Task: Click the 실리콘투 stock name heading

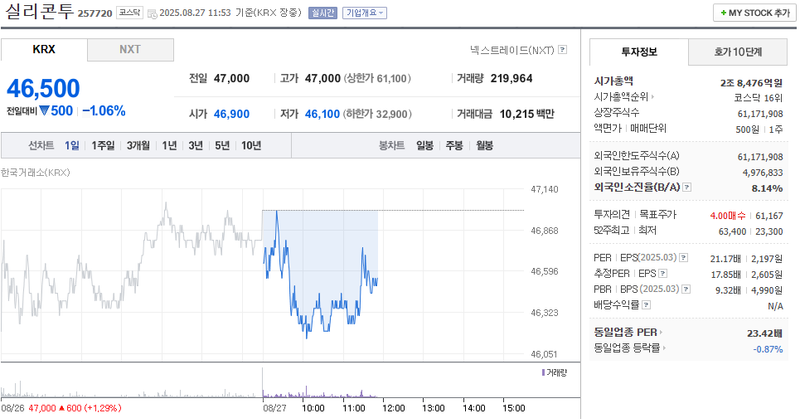Action: pyautogui.click(x=39, y=11)
